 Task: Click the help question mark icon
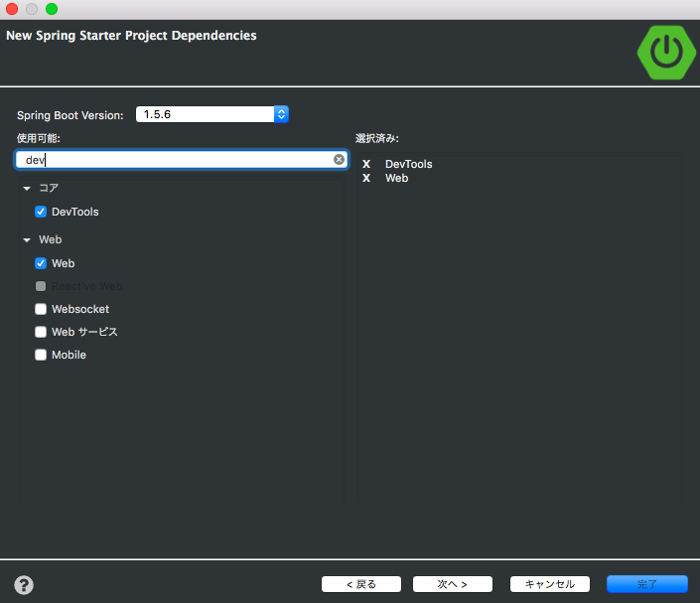[x=24, y=585]
